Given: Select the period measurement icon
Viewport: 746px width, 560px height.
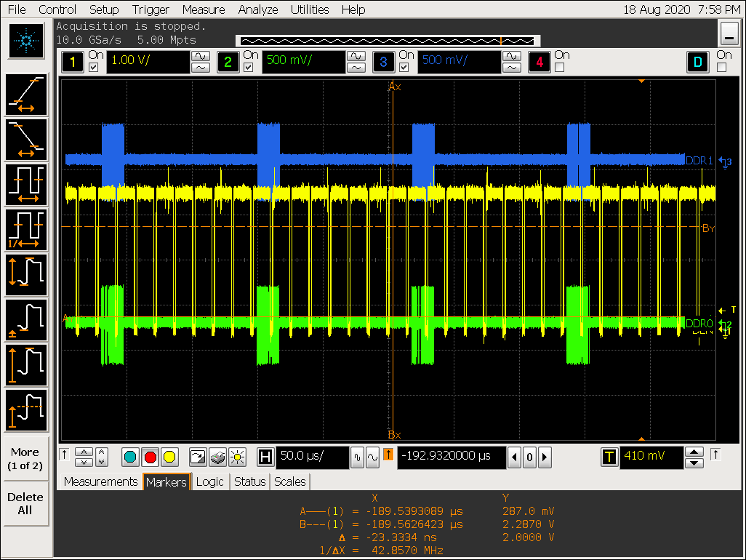Looking at the screenshot, I should tap(26, 185).
